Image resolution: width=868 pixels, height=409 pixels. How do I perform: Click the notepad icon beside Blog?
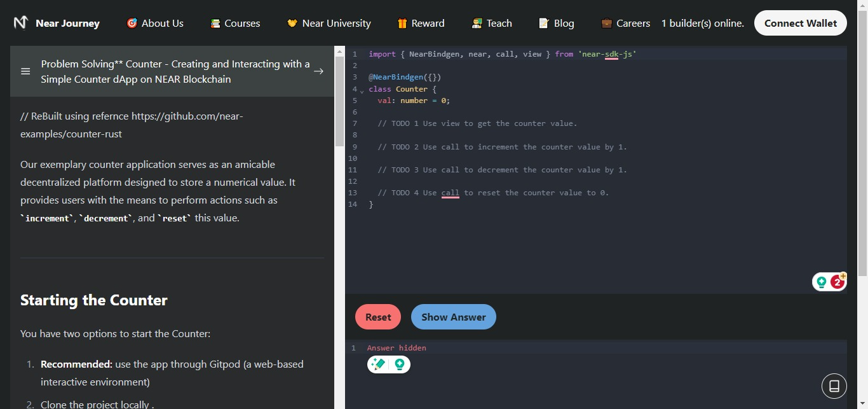coord(544,24)
